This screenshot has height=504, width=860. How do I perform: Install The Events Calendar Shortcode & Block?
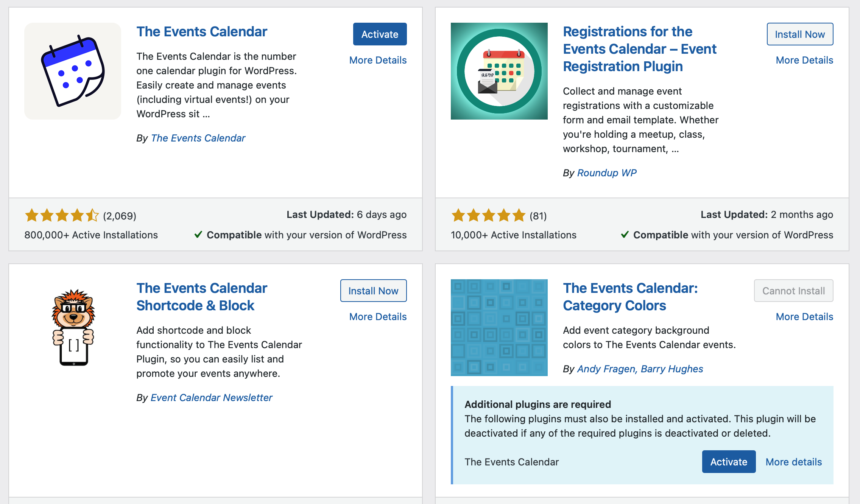(x=373, y=291)
